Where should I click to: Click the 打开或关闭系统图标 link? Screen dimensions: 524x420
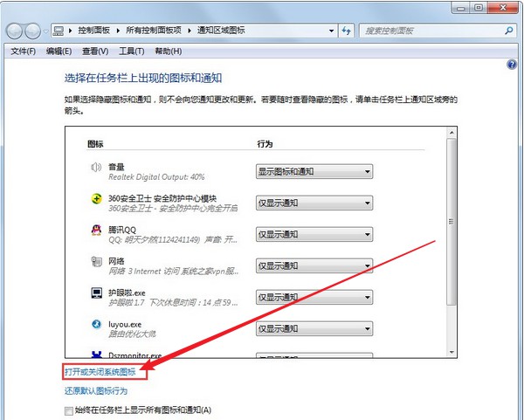coord(106,372)
